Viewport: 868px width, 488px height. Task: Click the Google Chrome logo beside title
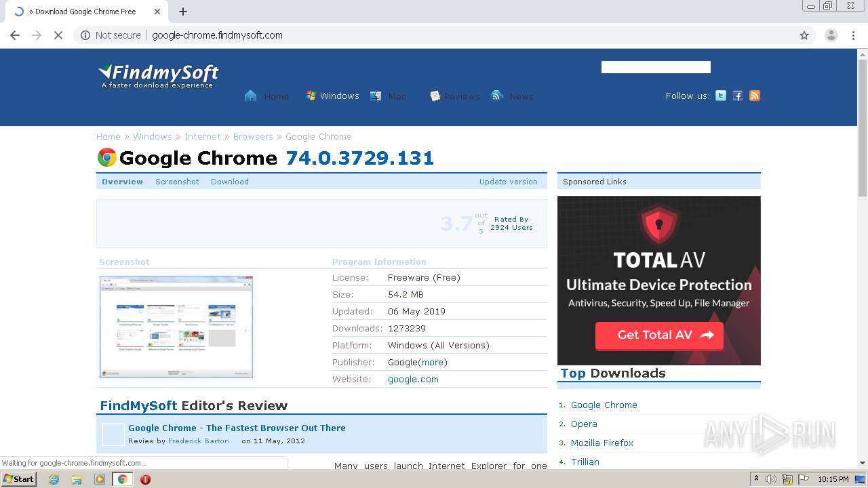coord(107,157)
